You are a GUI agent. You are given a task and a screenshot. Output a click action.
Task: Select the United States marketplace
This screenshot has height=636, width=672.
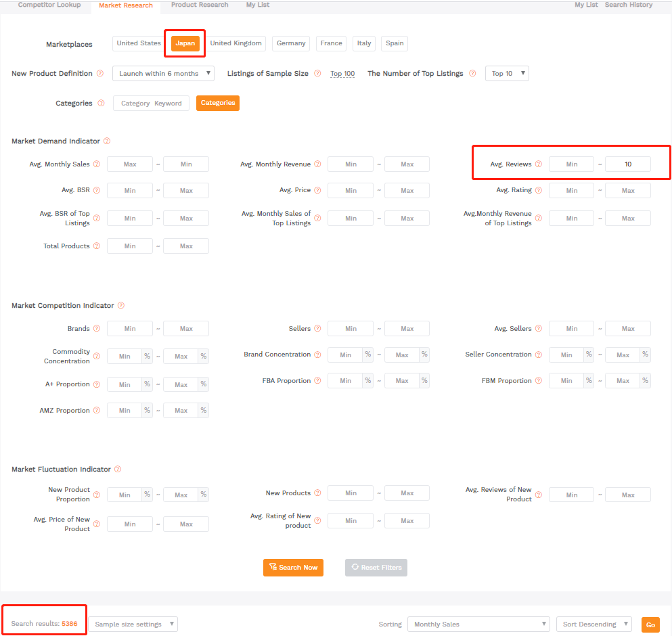pyautogui.click(x=139, y=43)
